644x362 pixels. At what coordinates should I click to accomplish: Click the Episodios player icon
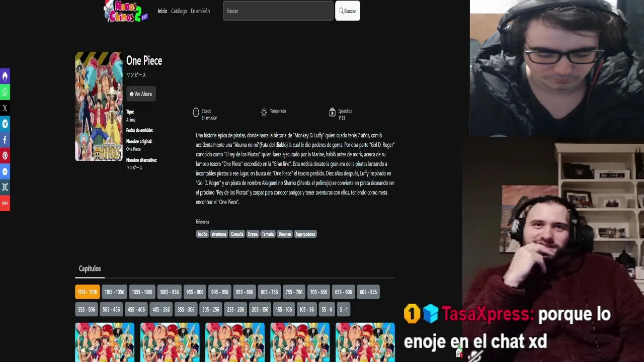pyautogui.click(x=332, y=113)
